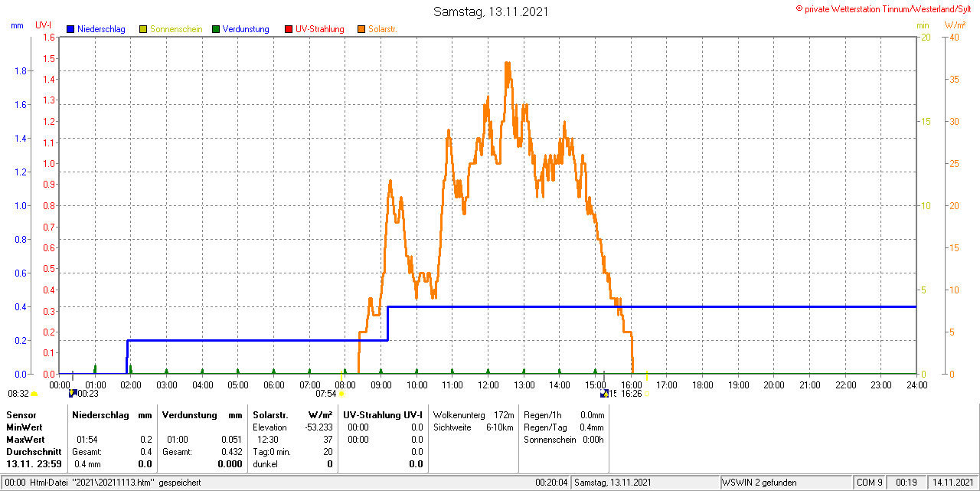Click the COM 9 status field
This screenshot has width=980, height=491.
[x=870, y=483]
